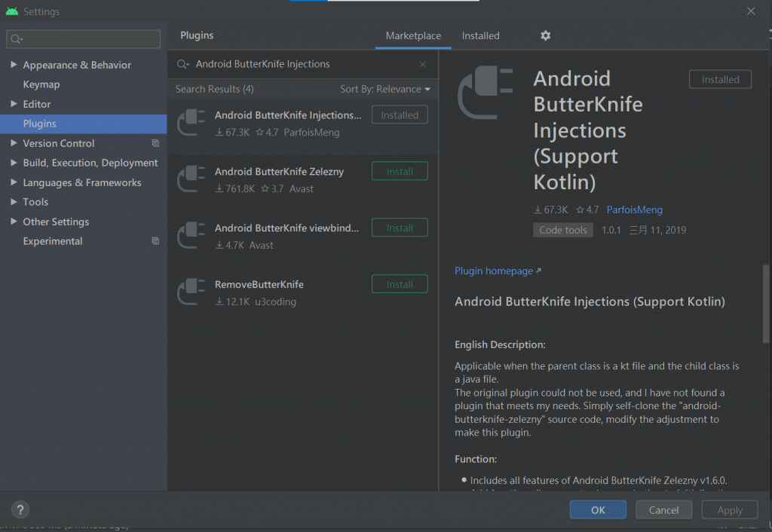This screenshot has height=532, width=772.
Task: Click the Android Studio logo in title bar
Action: pyautogui.click(x=12, y=11)
